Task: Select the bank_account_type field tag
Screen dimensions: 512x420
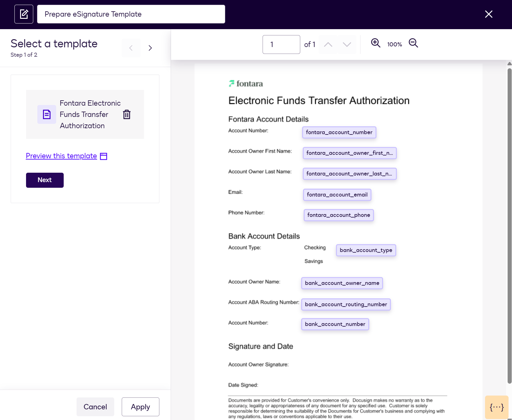Action: 366,250
